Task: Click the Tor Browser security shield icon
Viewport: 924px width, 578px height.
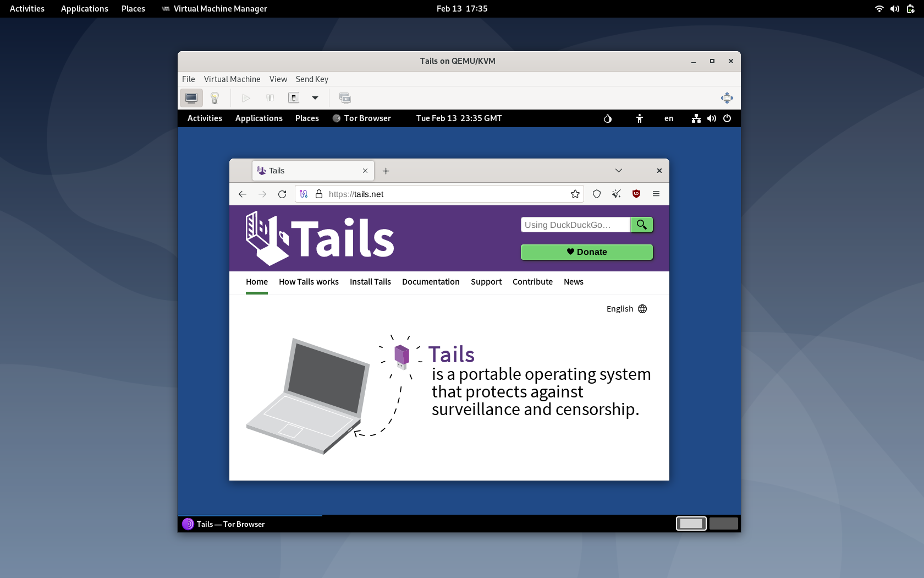Action: point(597,194)
